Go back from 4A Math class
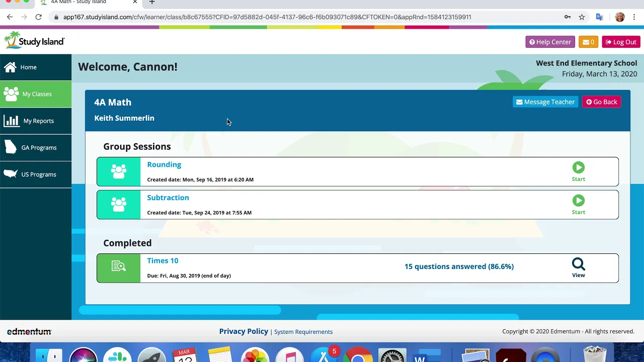Screen dimensions: 644x362 pos(602,102)
